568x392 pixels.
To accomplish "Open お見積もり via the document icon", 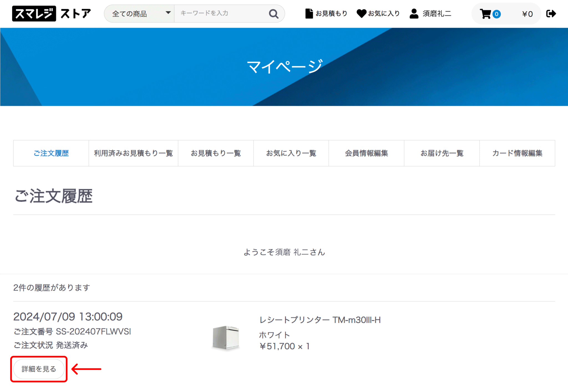I will coord(326,13).
